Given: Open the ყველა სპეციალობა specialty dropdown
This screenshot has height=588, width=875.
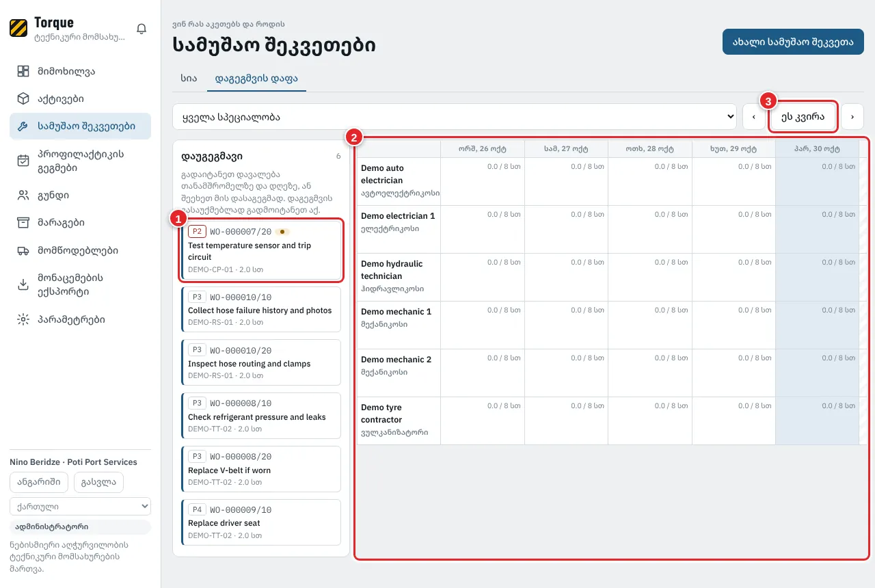Looking at the screenshot, I should point(455,117).
